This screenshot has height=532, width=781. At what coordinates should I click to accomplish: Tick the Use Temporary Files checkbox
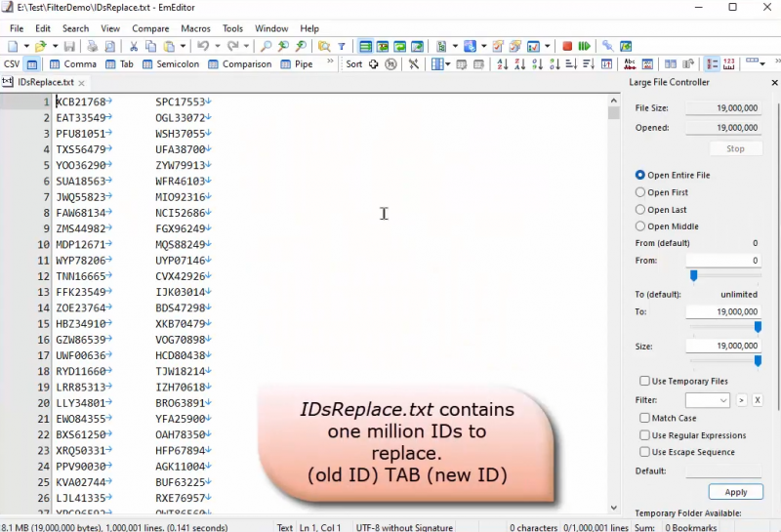coord(644,381)
